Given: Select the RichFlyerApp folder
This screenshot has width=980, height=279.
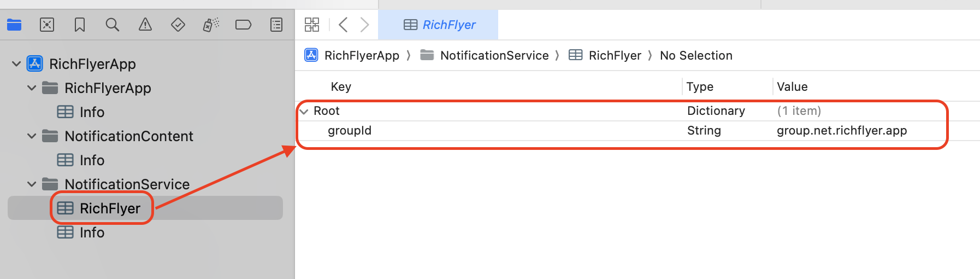Looking at the screenshot, I should point(97,88).
